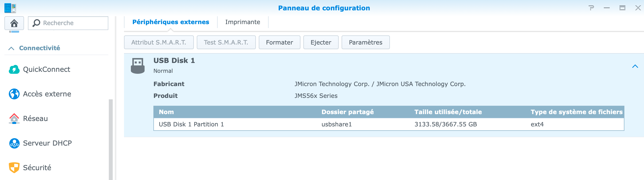Open QuickConnect from the cloud icon
Viewport: 644px width, 180px height.
(14, 69)
